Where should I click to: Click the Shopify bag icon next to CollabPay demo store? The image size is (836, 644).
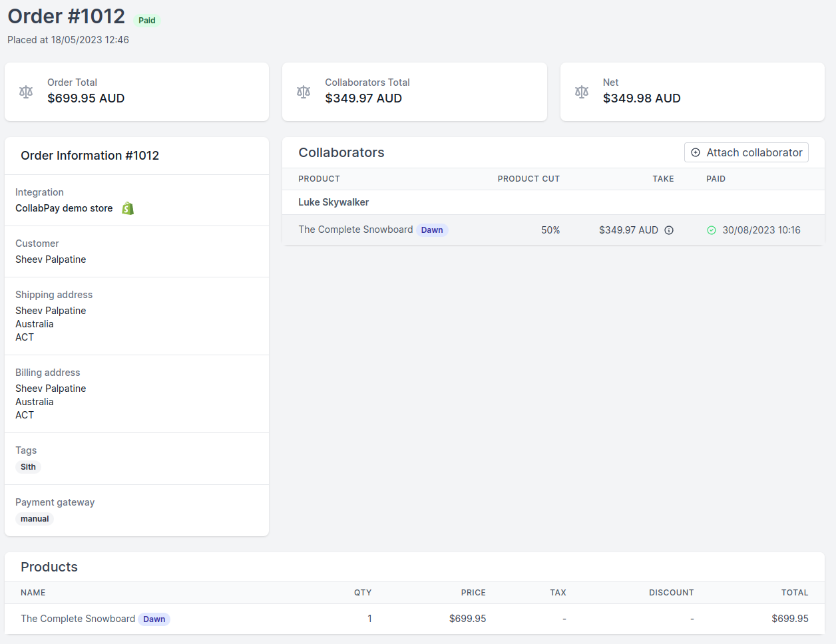(128, 208)
